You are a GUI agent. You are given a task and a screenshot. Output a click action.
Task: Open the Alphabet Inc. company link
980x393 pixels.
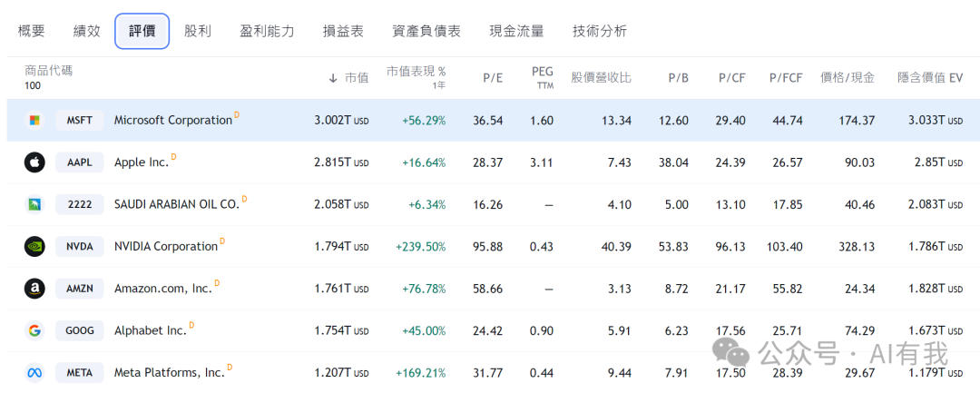[x=150, y=330]
